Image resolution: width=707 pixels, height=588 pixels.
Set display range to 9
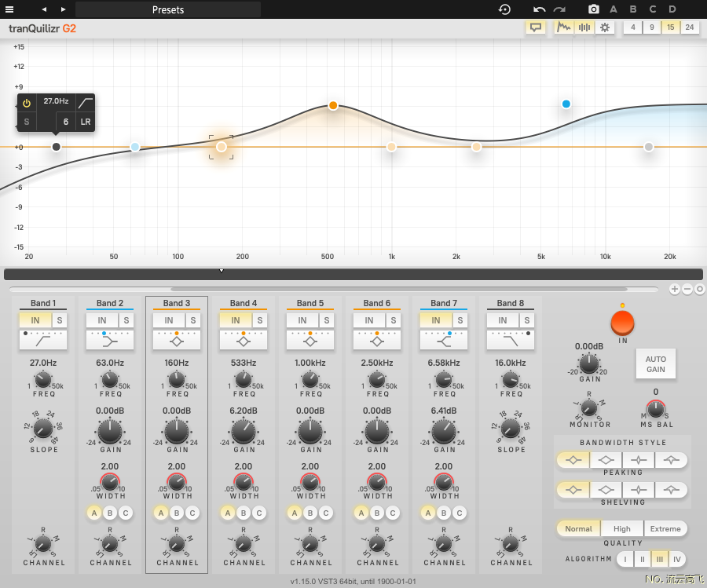(652, 27)
